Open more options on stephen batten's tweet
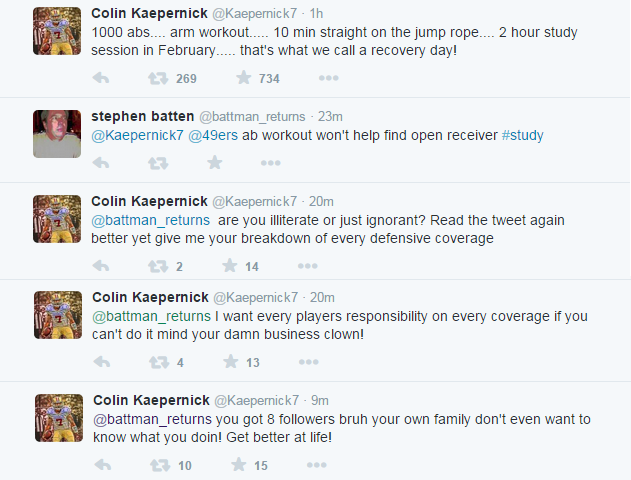This screenshot has width=631, height=480. tap(271, 163)
